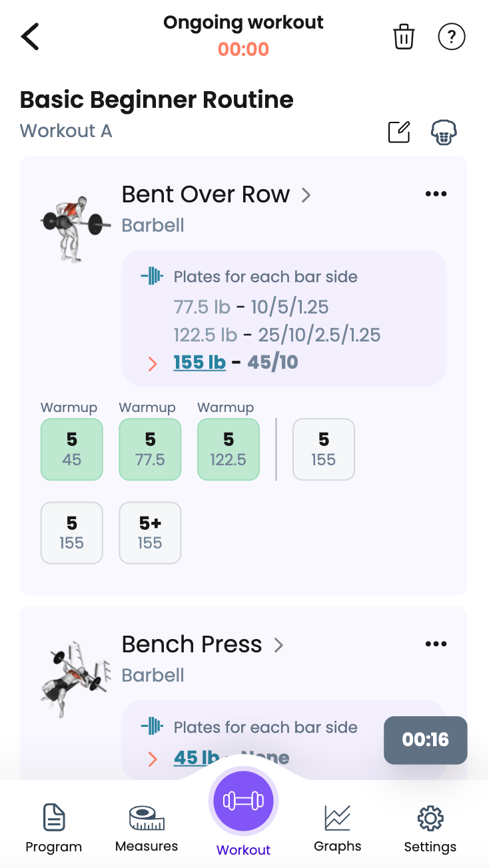489x868 pixels.
Task: Tap the 155 lb weight link
Action: [x=199, y=363]
